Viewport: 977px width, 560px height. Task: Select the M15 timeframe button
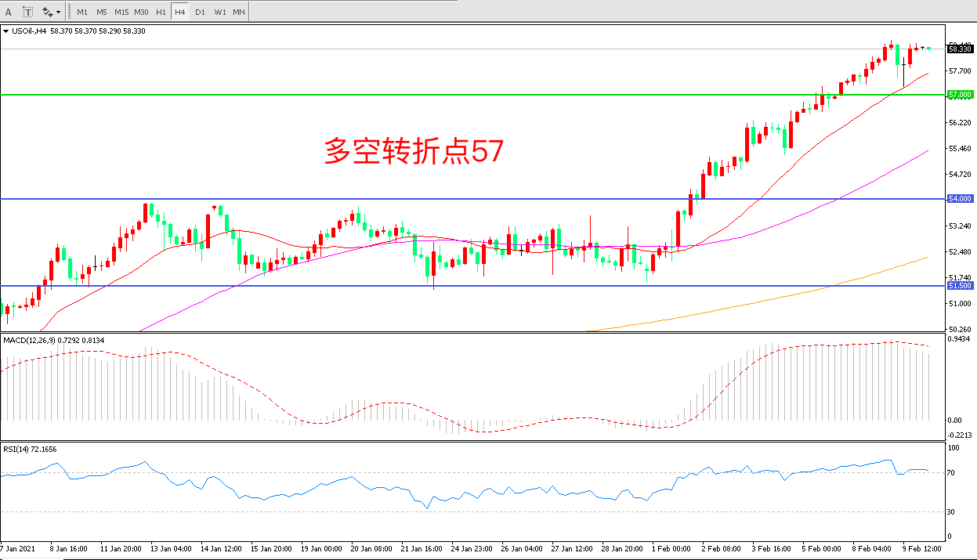[x=121, y=12]
